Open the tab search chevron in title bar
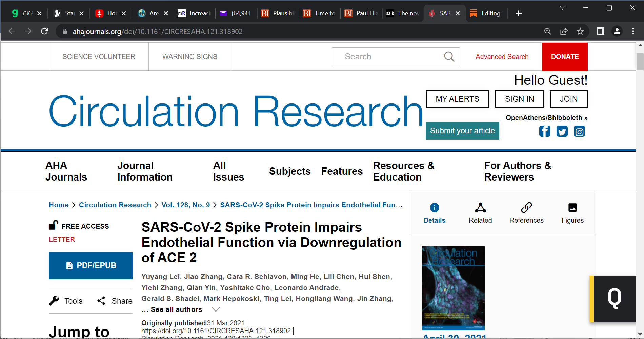The width and height of the screenshot is (644, 339). [563, 8]
